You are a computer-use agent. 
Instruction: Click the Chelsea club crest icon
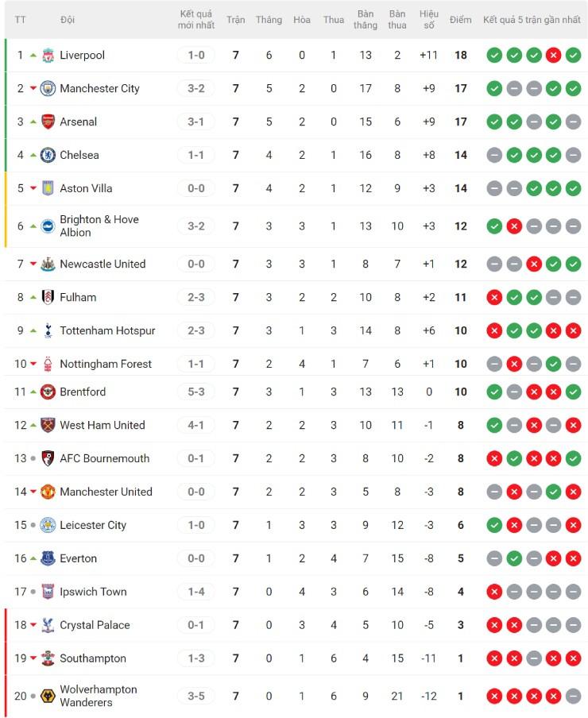pyautogui.click(x=48, y=156)
